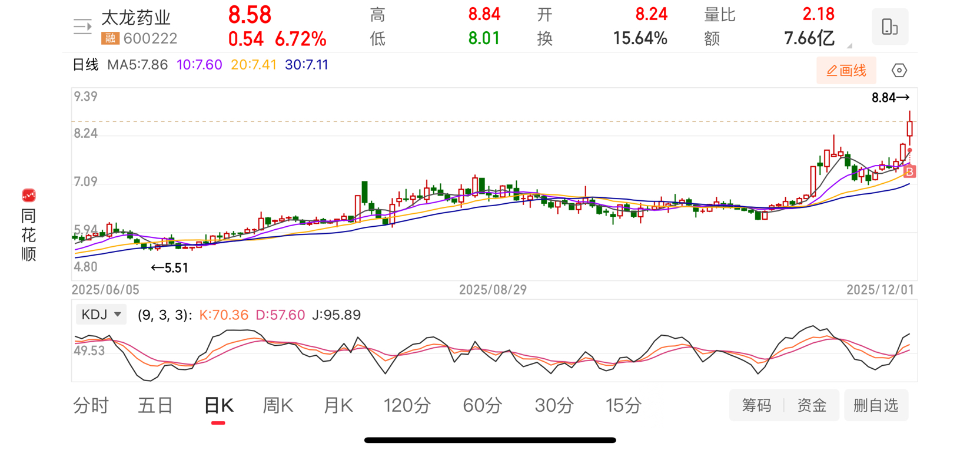Click the red B buy marker on chart
The height and width of the screenshot is (453, 980).
[x=909, y=172]
